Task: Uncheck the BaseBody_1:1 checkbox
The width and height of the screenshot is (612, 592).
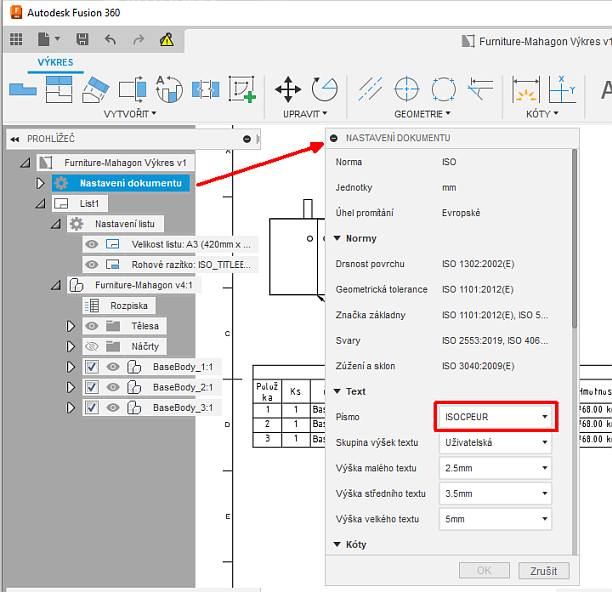Action: [92, 367]
